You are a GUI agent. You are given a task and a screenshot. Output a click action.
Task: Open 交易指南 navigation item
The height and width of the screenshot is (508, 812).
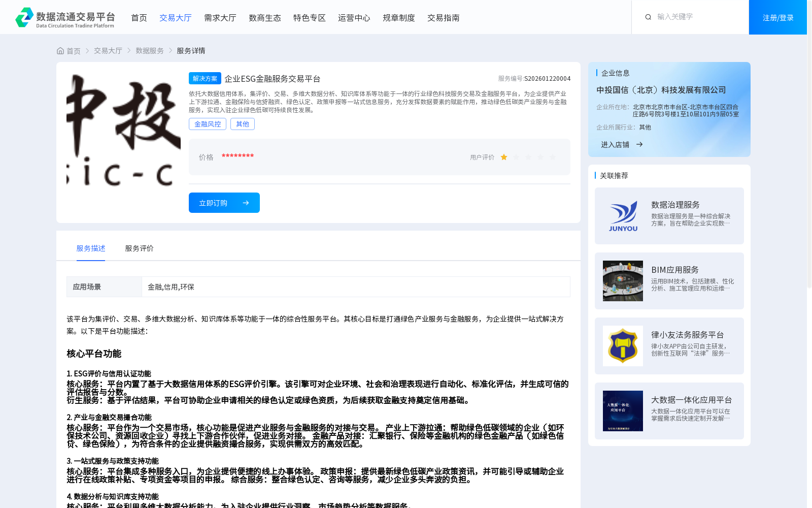tap(444, 18)
